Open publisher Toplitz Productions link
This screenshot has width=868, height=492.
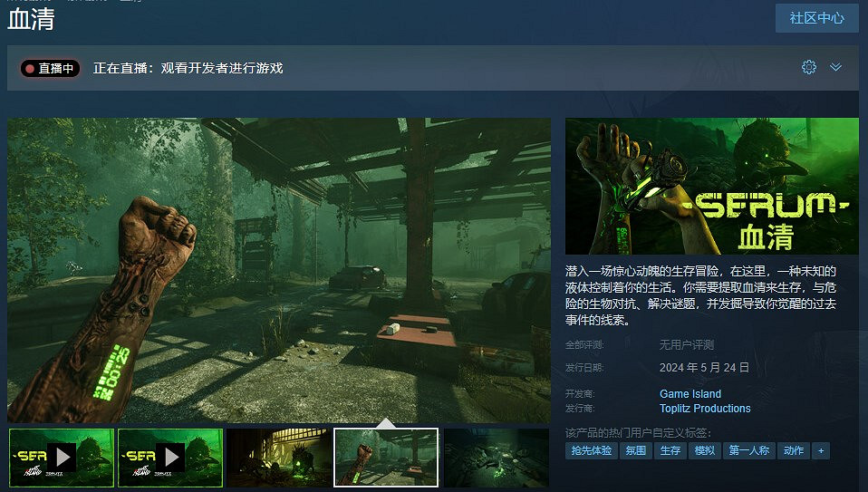(705, 409)
